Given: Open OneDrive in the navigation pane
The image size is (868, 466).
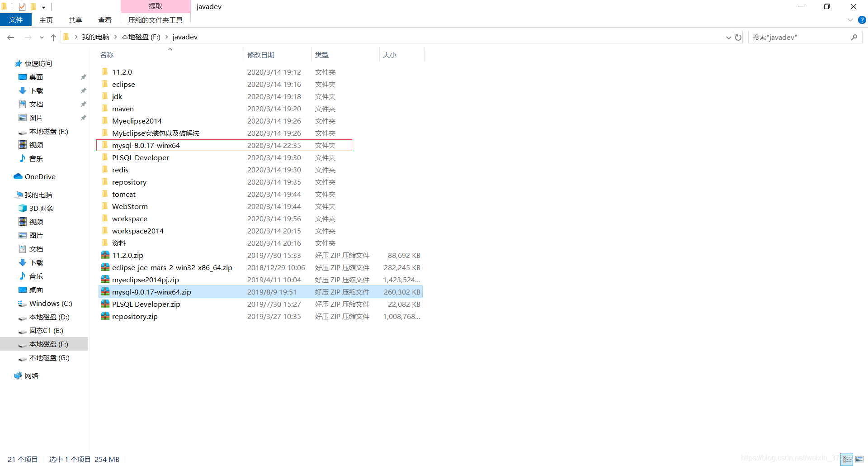Looking at the screenshot, I should click(x=40, y=176).
